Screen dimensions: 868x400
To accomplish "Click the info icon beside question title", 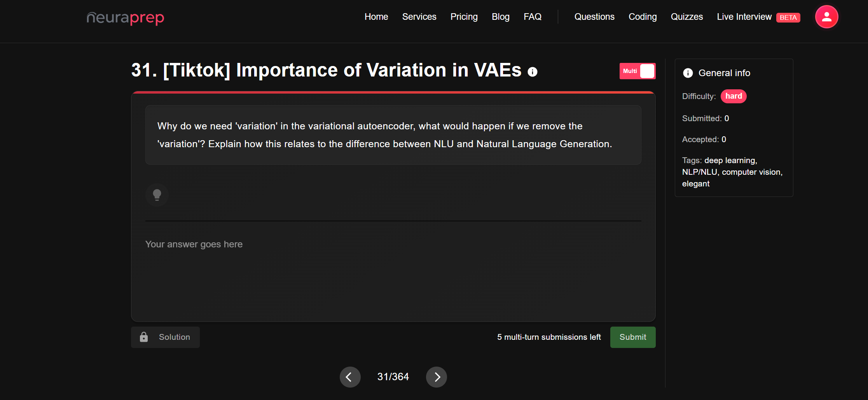I will (533, 72).
